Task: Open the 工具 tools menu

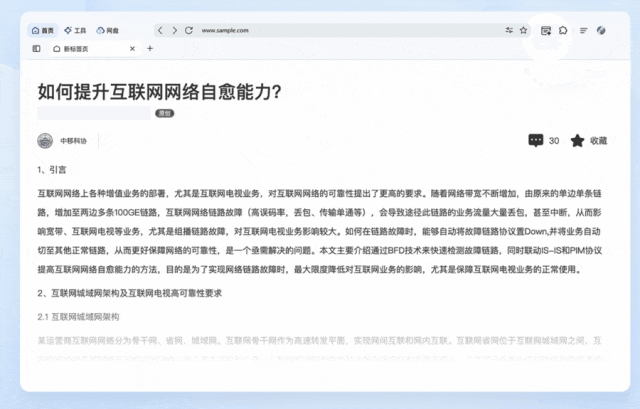Action: 75,30
